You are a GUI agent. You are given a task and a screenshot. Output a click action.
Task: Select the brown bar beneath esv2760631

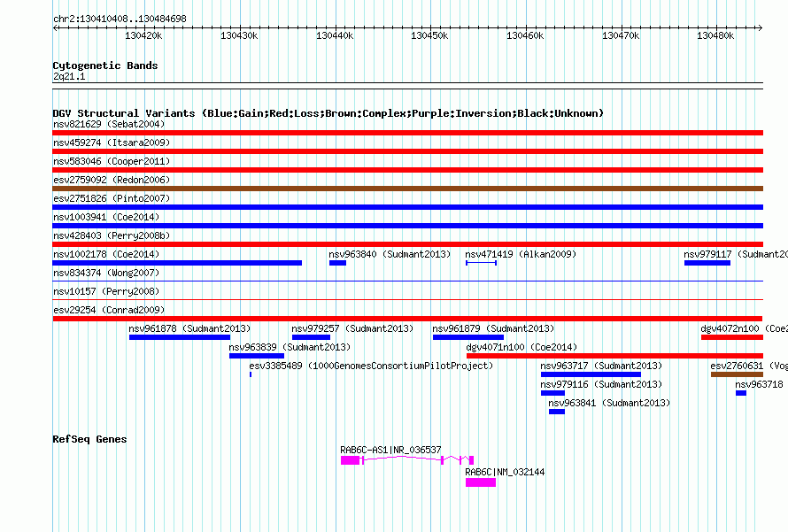pos(737,374)
